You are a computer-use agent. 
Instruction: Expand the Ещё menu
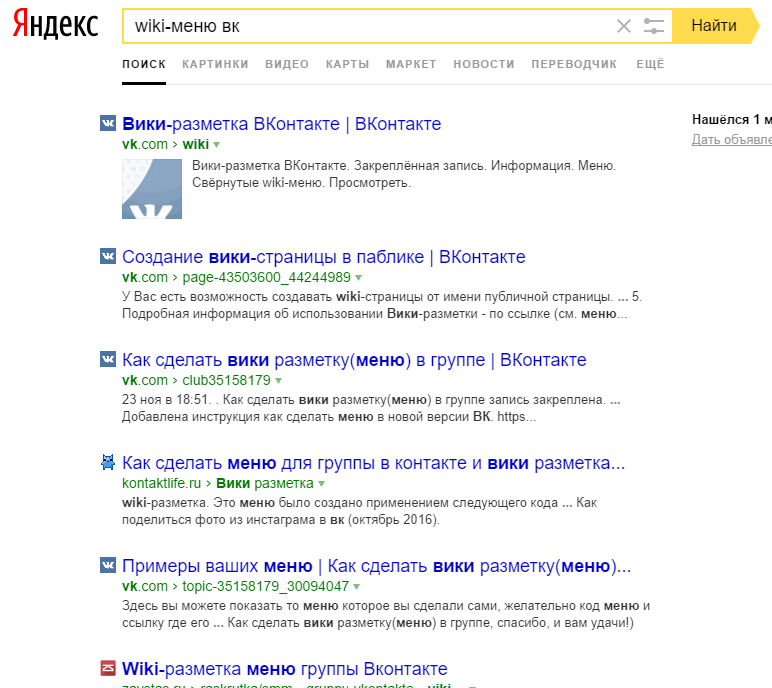click(650, 64)
